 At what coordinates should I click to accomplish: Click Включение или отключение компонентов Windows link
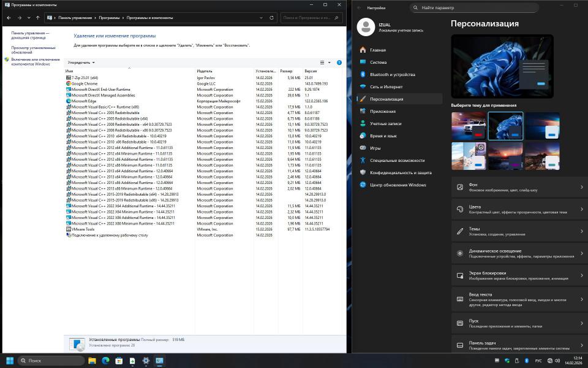pos(36,62)
